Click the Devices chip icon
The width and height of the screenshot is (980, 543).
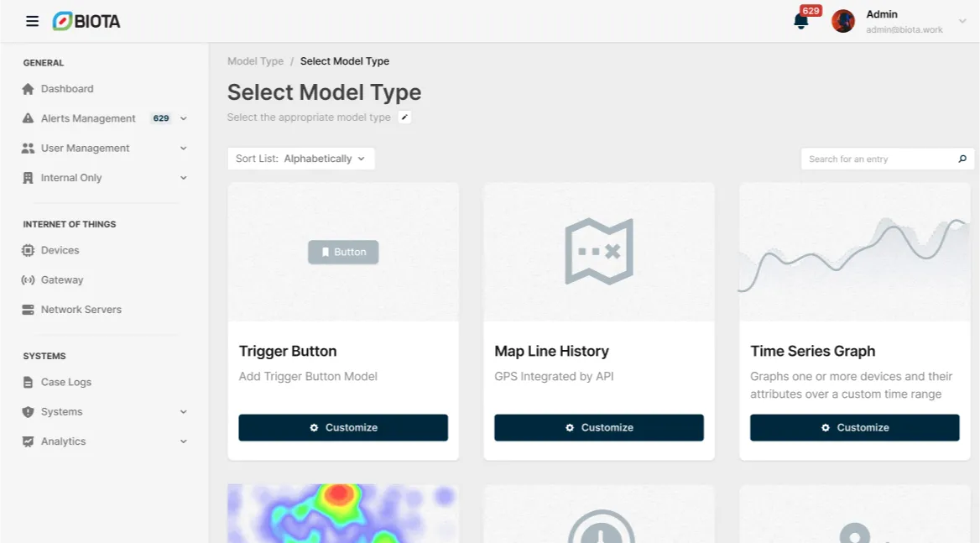28,250
